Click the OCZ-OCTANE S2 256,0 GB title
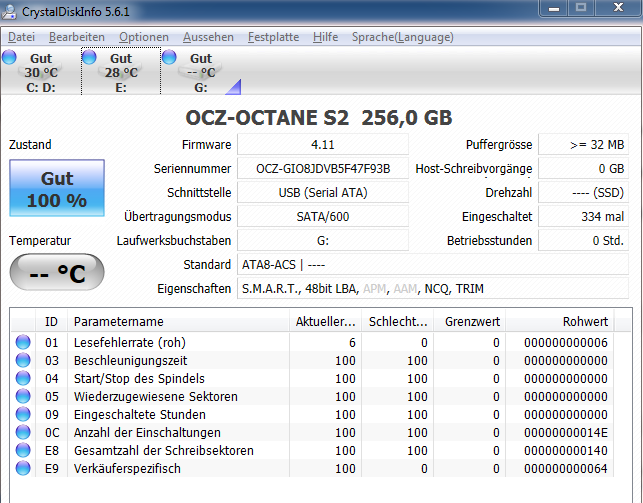This screenshot has width=643, height=503. tap(319, 118)
